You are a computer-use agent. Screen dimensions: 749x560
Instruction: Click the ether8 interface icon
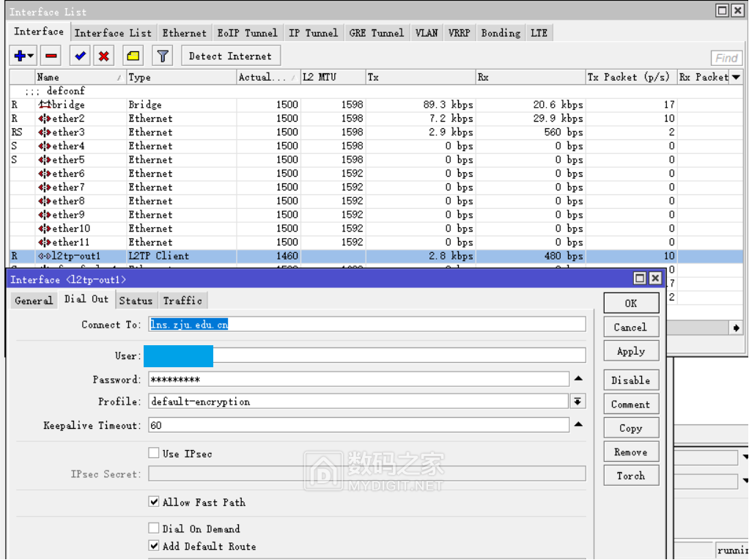click(45, 201)
